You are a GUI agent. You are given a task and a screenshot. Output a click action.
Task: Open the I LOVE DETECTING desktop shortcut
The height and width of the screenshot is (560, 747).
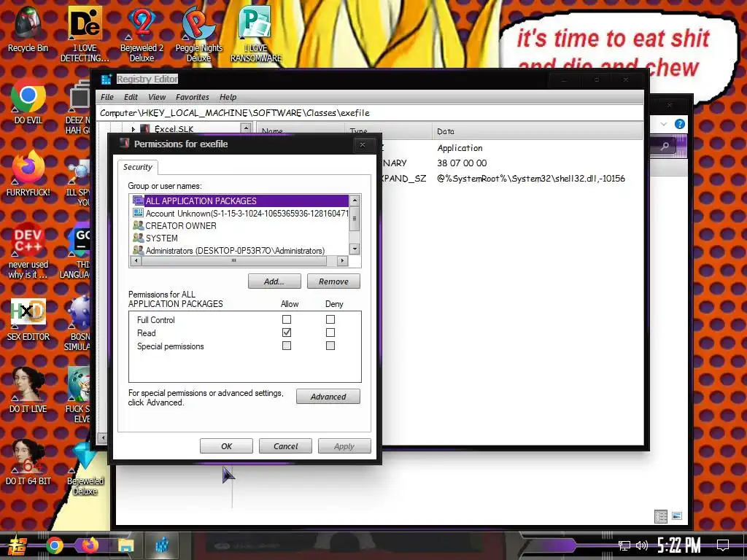[x=85, y=34]
